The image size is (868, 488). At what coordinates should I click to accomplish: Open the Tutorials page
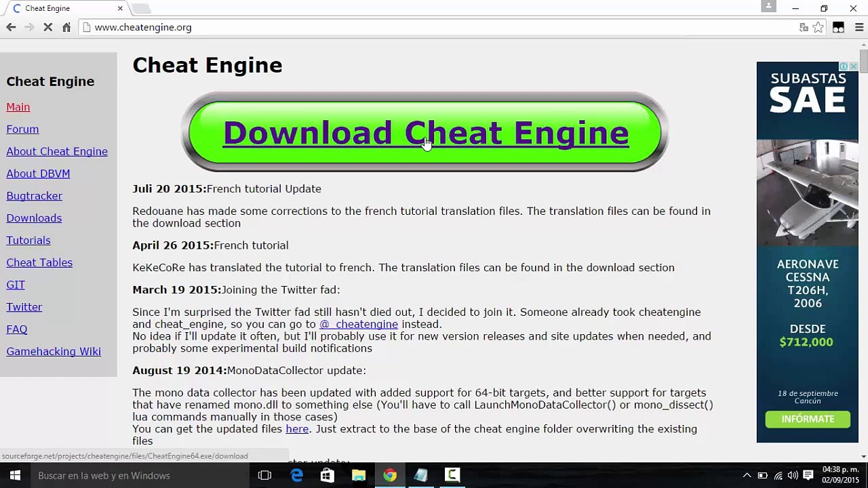[28, 241]
